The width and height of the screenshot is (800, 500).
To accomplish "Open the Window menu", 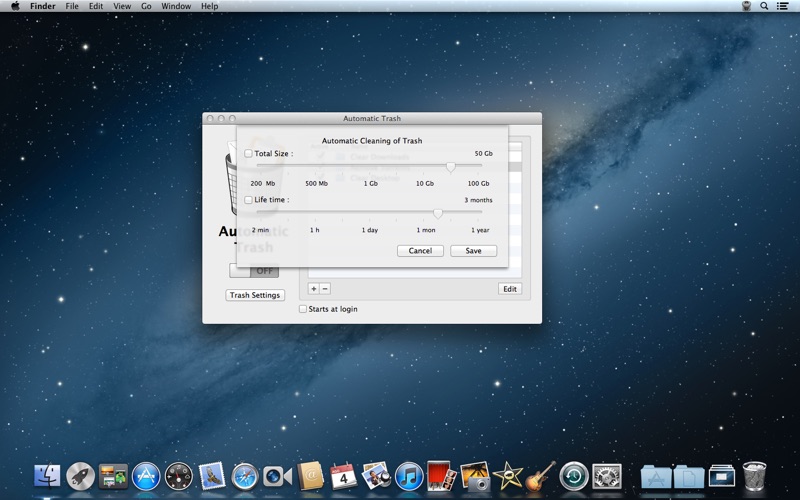I will point(176,6).
